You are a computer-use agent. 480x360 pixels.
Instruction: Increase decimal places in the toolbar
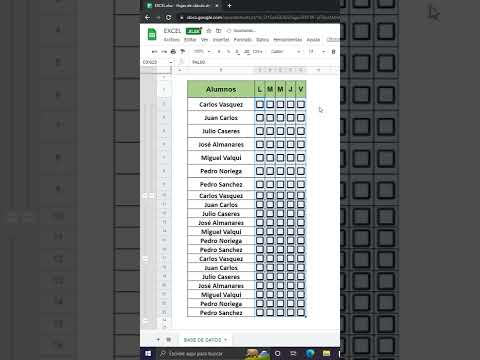pos(247,52)
